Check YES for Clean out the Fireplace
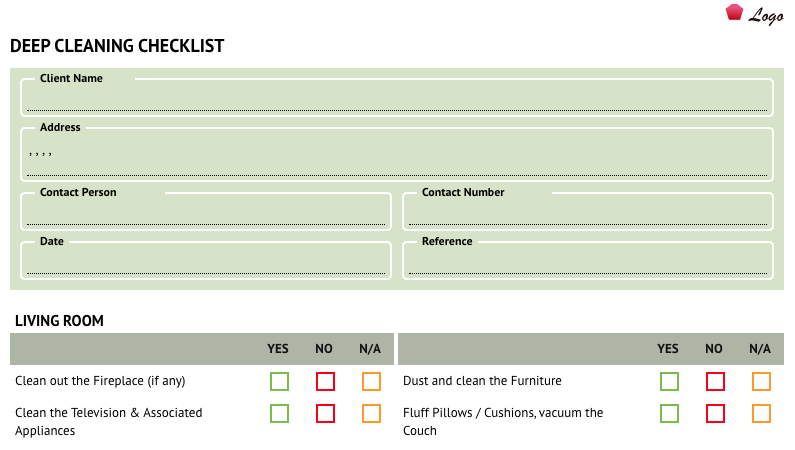Viewport: 795px width, 450px height. pyautogui.click(x=279, y=382)
